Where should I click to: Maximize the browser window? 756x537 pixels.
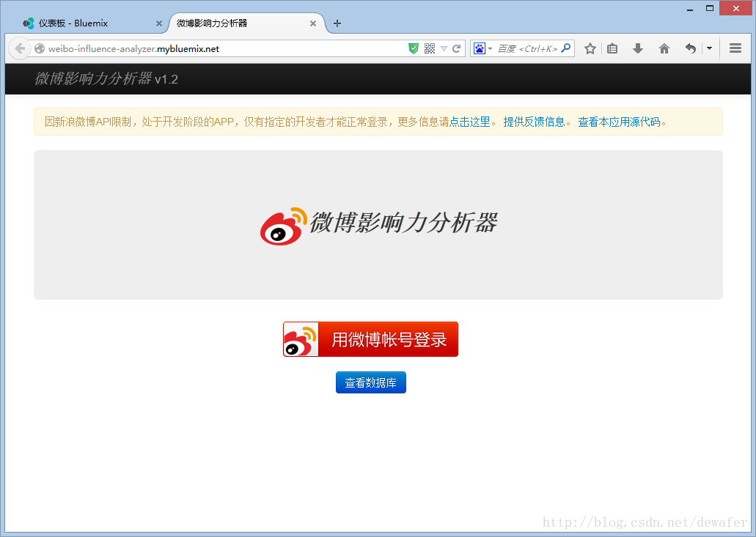pyautogui.click(x=710, y=8)
